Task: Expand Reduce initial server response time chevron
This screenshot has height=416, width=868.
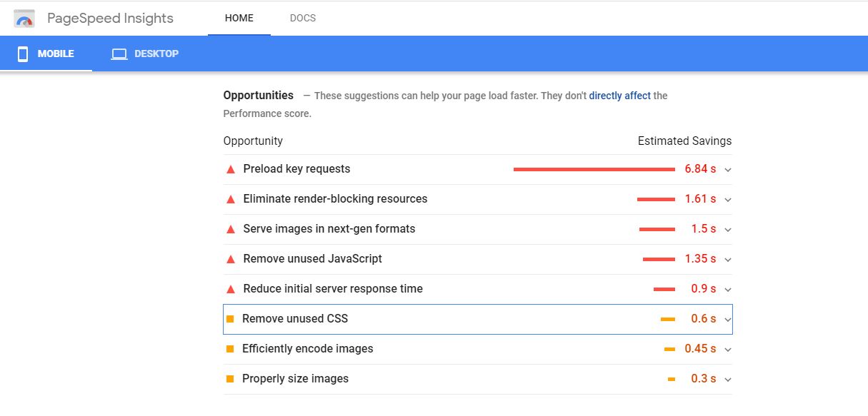Action: tap(728, 290)
